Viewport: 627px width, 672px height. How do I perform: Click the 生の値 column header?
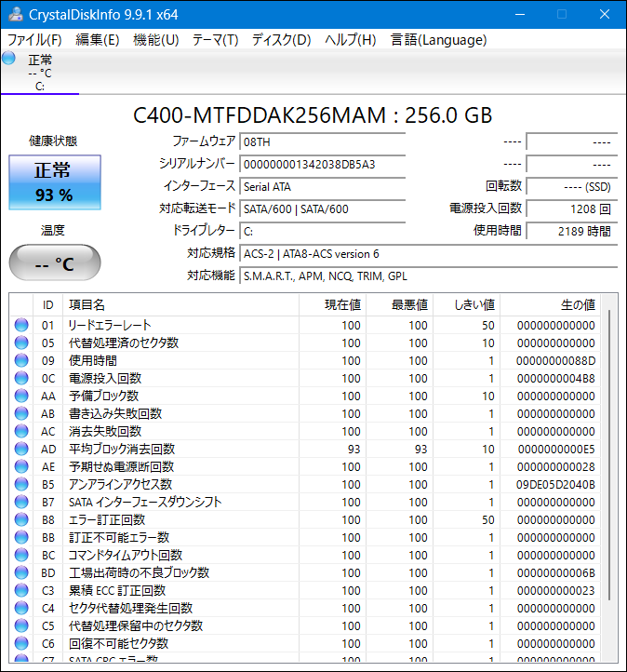pyautogui.click(x=551, y=304)
